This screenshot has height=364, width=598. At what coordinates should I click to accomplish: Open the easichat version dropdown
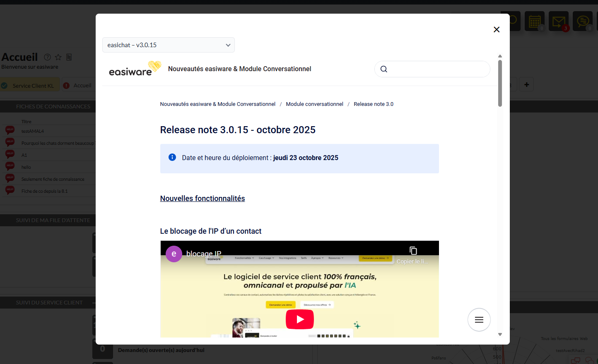point(168,45)
